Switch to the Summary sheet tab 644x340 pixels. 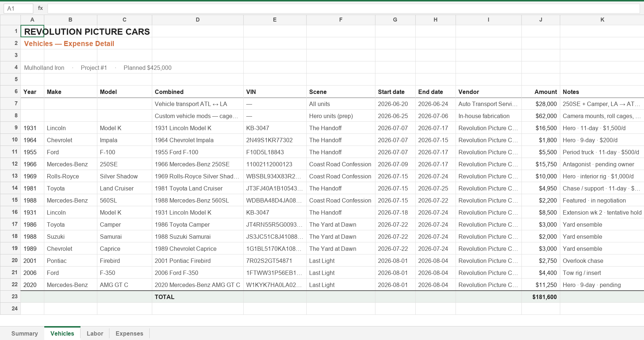click(25, 333)
